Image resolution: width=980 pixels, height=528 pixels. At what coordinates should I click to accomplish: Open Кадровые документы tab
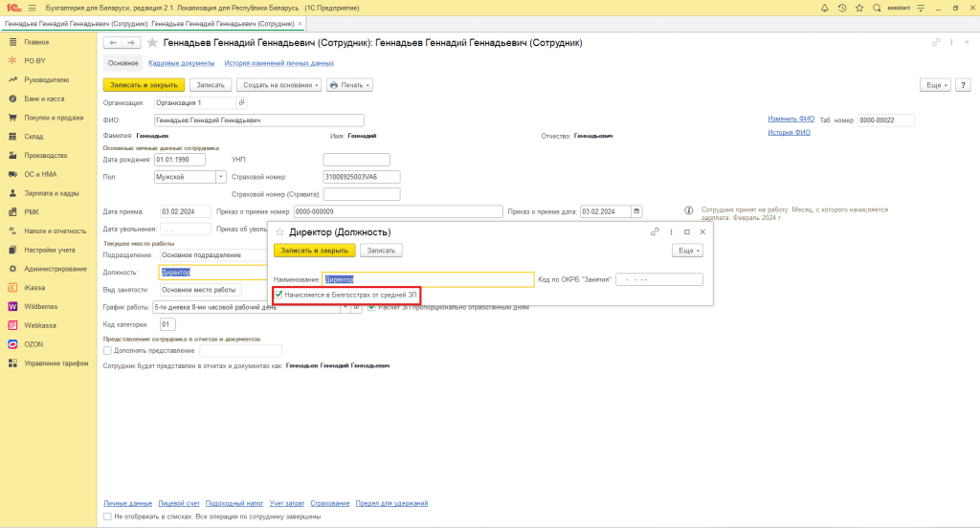tap(181, 63)
